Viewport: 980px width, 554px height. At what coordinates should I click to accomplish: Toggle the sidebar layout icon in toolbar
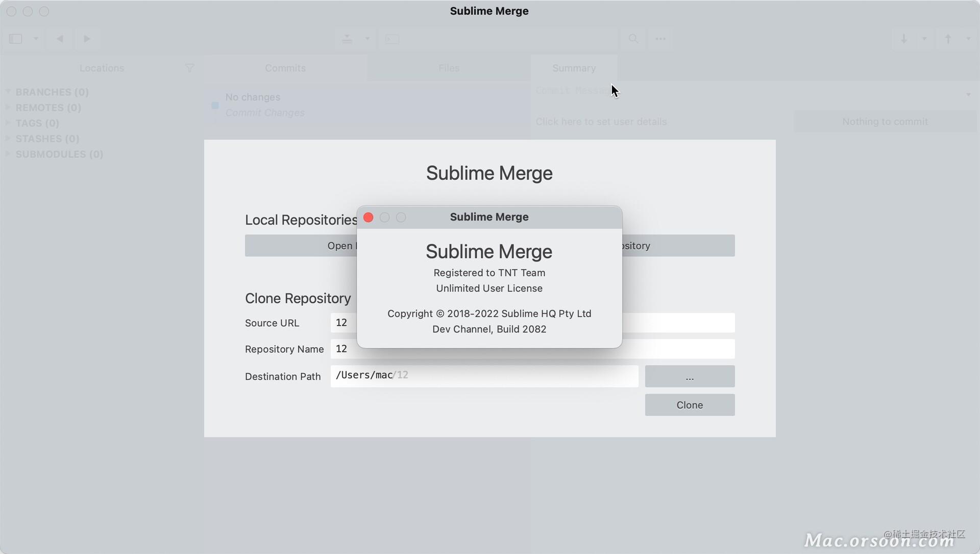pos(16,39)
